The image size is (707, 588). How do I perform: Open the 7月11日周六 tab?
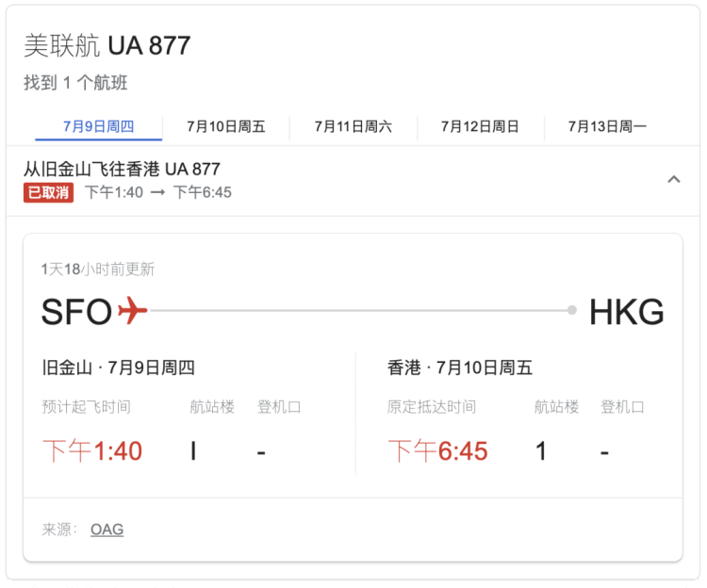(x=353, y=126)
